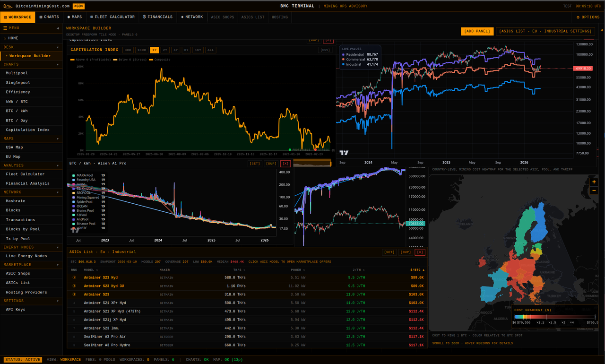Zoom into the EU map with the plus icon

pyautogui.click(x=594, y=182)
